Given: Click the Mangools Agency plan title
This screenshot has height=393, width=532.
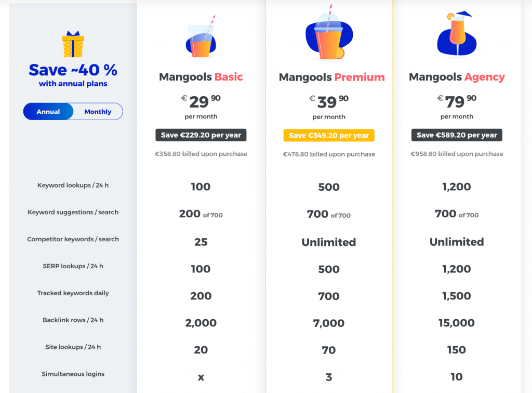Looking at the screenshot, I should click(457, 77).
